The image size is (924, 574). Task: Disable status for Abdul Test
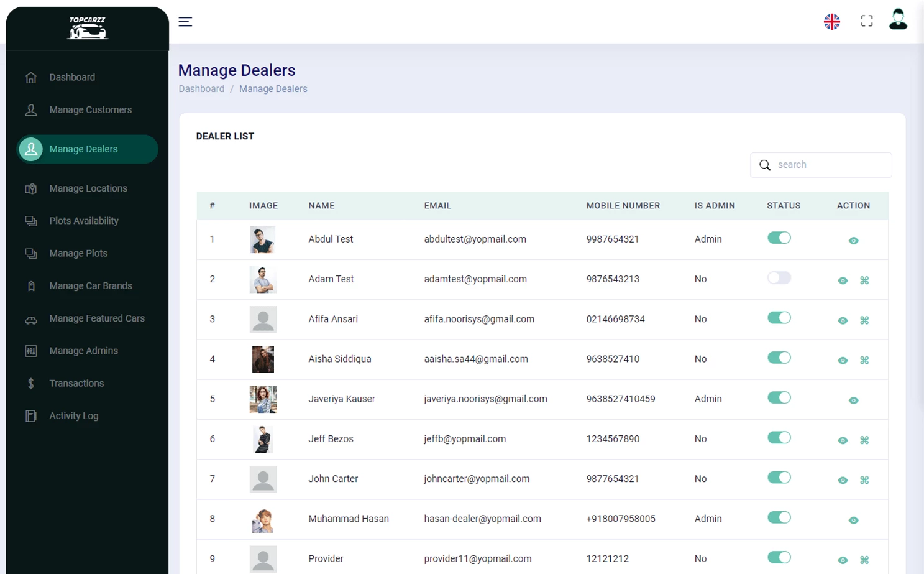[x=779, y=238]
